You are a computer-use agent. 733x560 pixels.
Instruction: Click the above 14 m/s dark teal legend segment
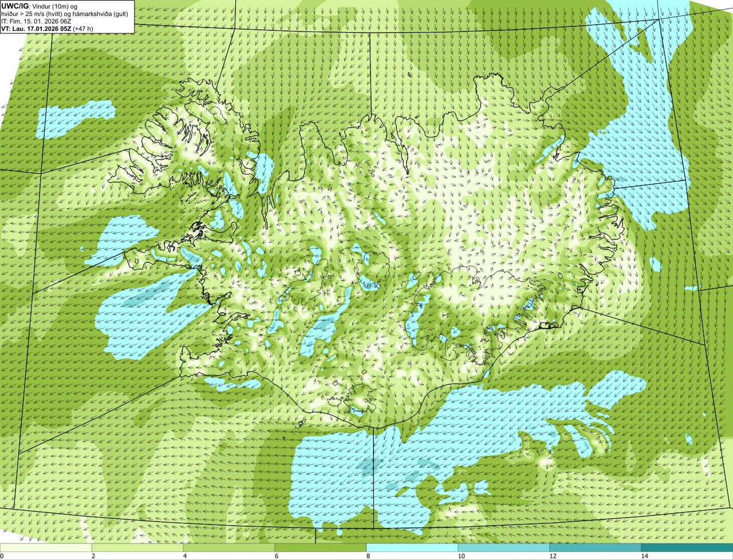[x=687, y=548]
